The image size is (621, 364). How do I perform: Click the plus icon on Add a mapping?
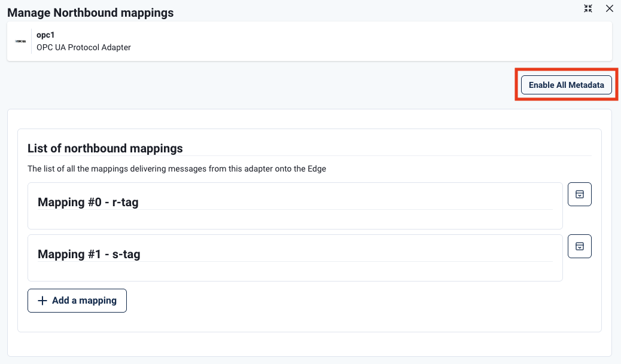(x=42, y=300)
